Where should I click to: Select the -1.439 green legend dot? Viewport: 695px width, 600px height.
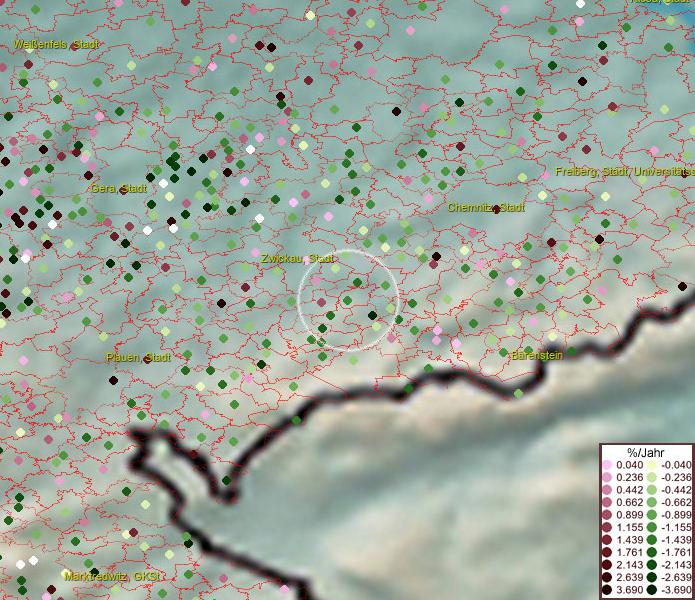[652, 540]
